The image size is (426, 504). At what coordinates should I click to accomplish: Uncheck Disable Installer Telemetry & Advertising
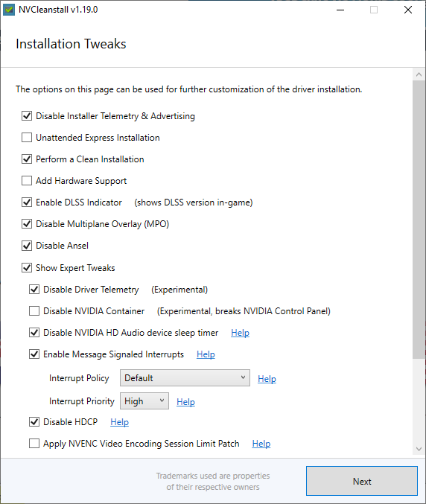tap(27, 115)
